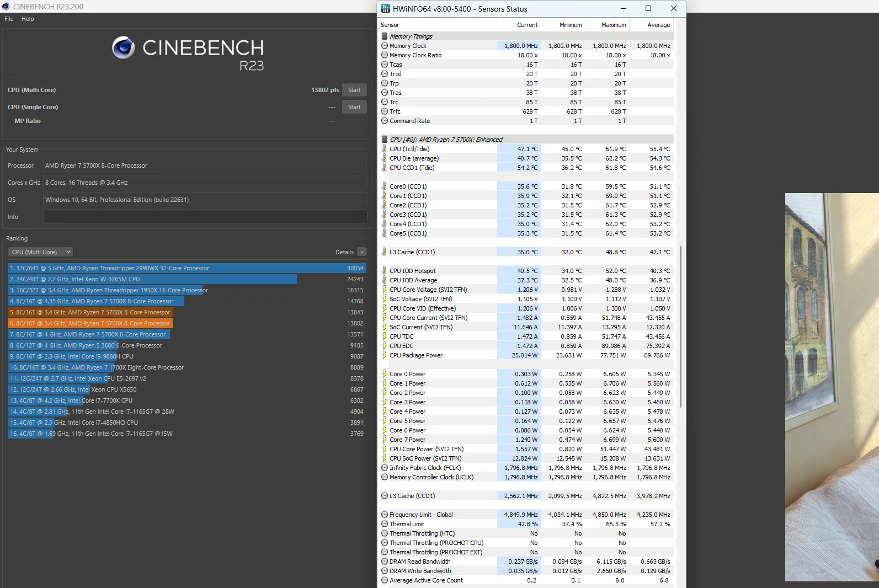This screenshot has height=588, width=879.
Task: Click the CPU TDC lightning icon
Action: pos(385,336)
